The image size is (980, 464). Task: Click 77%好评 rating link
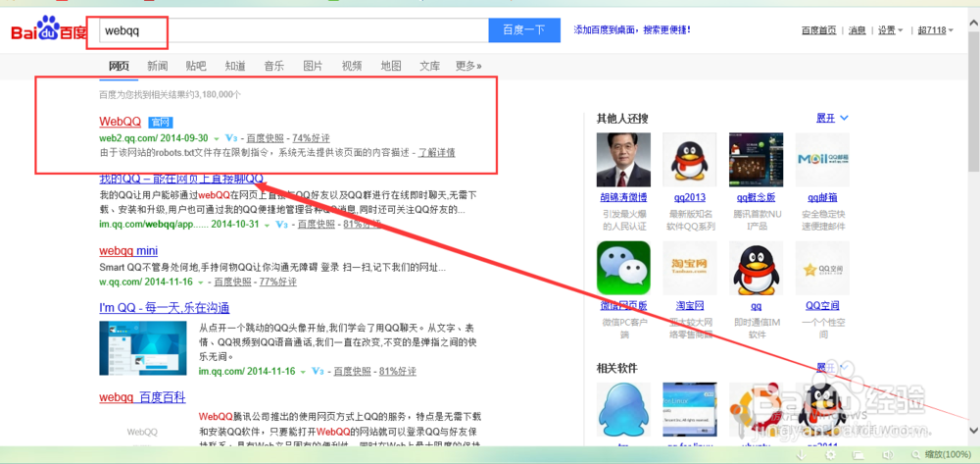tap(278, 283)
